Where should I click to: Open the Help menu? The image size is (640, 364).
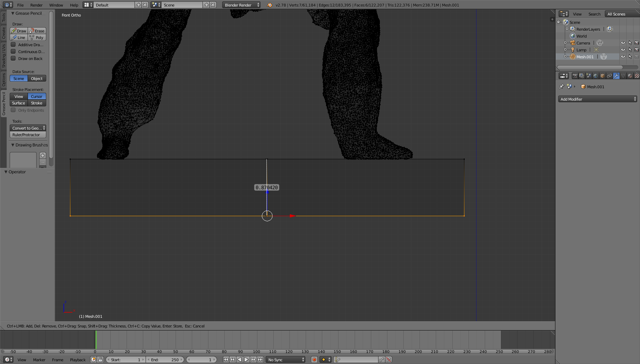coord(74,5)
